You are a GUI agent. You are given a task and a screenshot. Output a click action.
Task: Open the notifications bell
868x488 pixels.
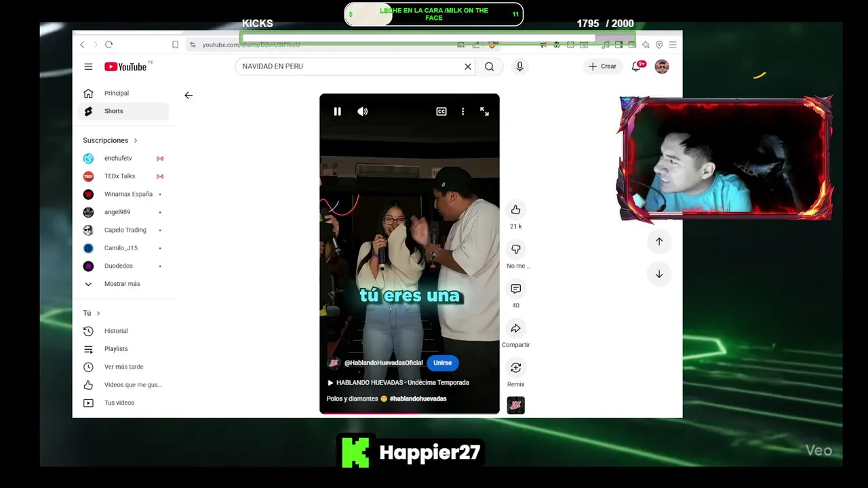click(636, 66)
